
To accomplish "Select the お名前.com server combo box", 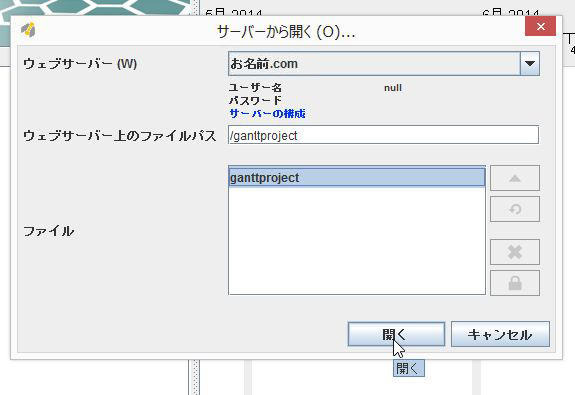I will [384, 64].
